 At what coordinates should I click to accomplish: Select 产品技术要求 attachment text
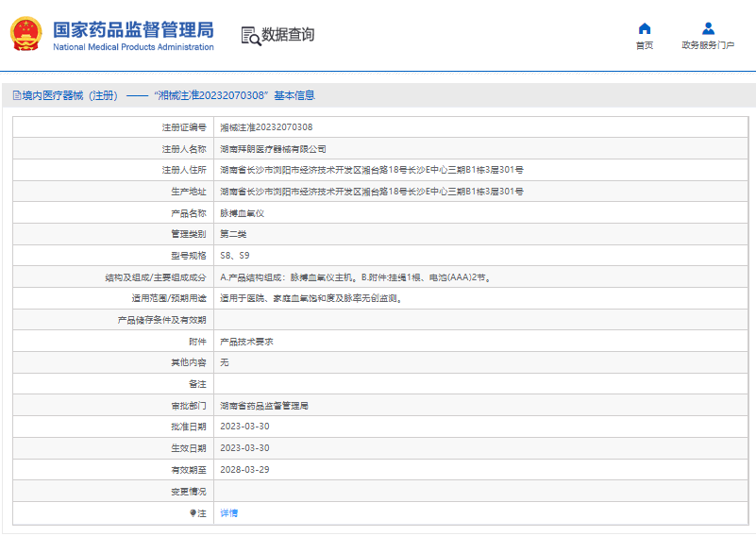[246, 342]
